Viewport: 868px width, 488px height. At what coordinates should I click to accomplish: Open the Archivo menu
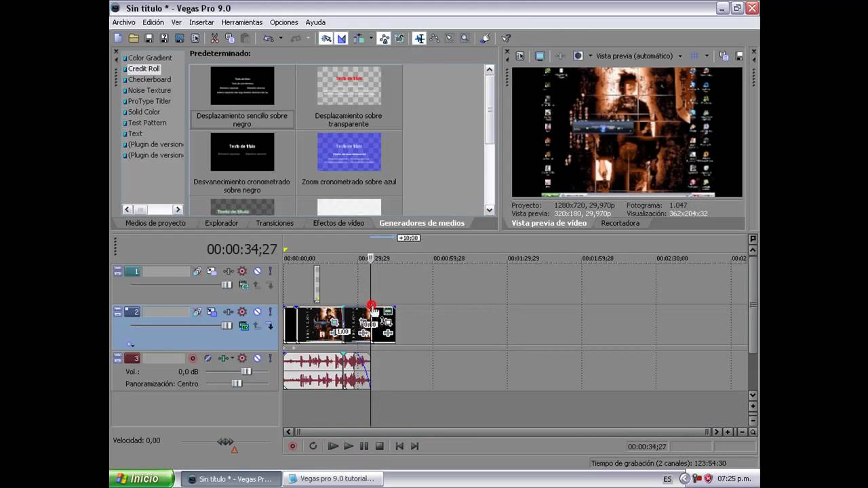click(124, 22)
